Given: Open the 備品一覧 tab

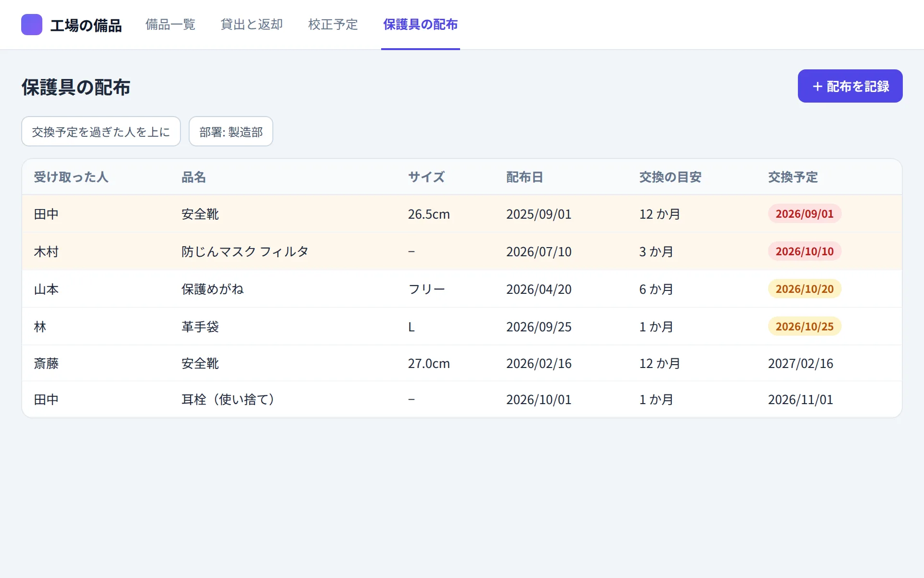Looking at the screenshot, I should [x=170, y=25].
